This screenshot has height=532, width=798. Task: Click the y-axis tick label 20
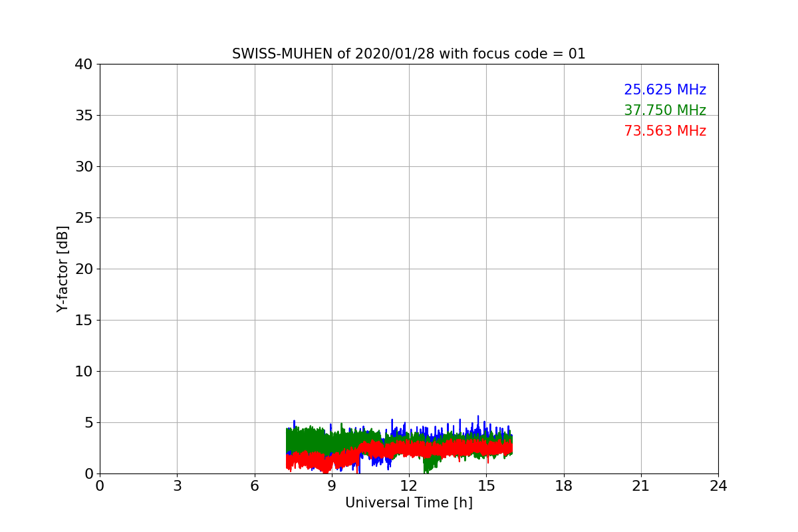(x=84, y=269)
